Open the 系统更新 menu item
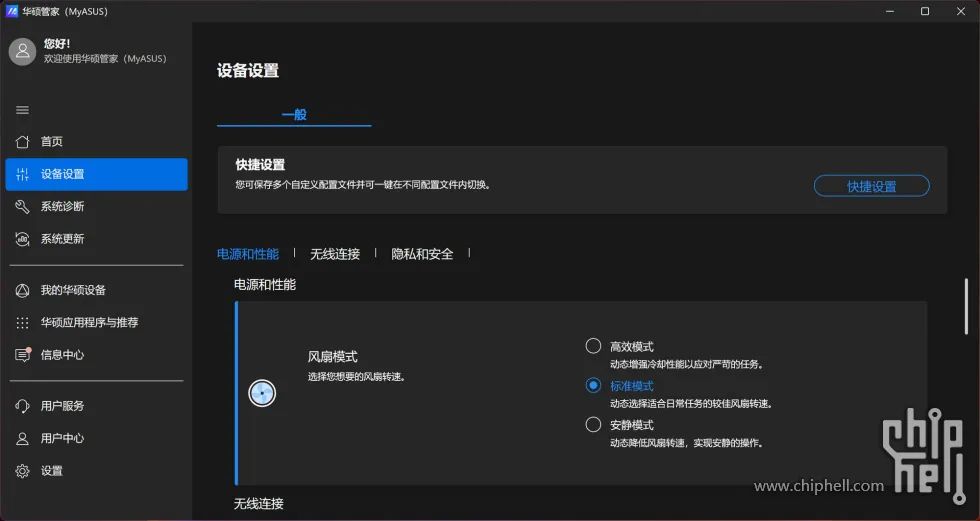The image size is (980, 521). coord(96,239)
